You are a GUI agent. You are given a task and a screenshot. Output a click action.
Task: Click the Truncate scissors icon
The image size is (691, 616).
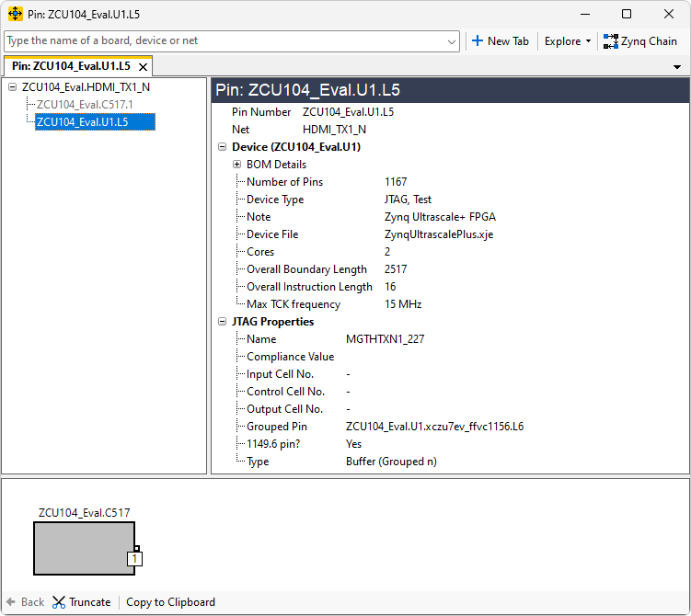[x=59, y=602]
